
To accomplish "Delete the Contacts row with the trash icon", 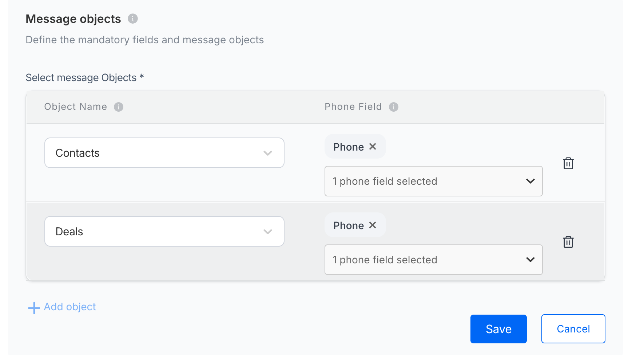I will 568,163.
